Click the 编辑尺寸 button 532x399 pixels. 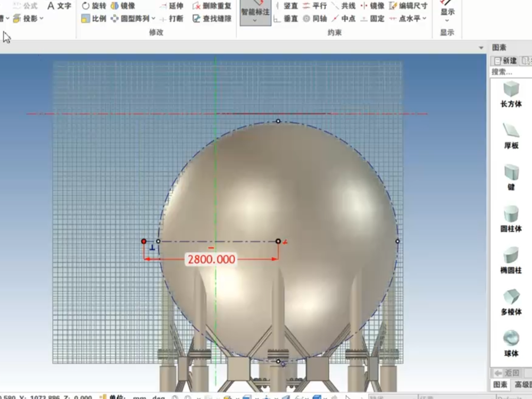(x=408, y=6)
